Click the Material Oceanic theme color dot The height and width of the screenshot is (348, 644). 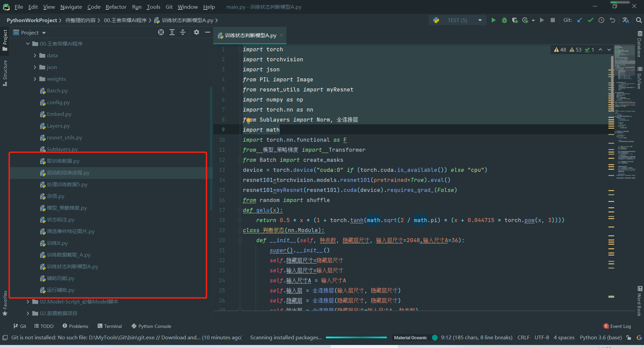435,338
